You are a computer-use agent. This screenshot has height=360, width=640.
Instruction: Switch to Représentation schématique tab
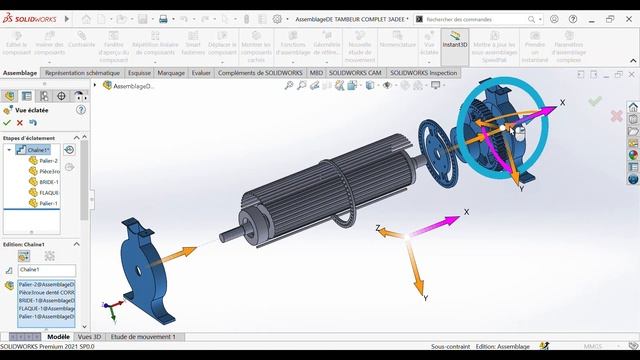(x=82, y=73)
